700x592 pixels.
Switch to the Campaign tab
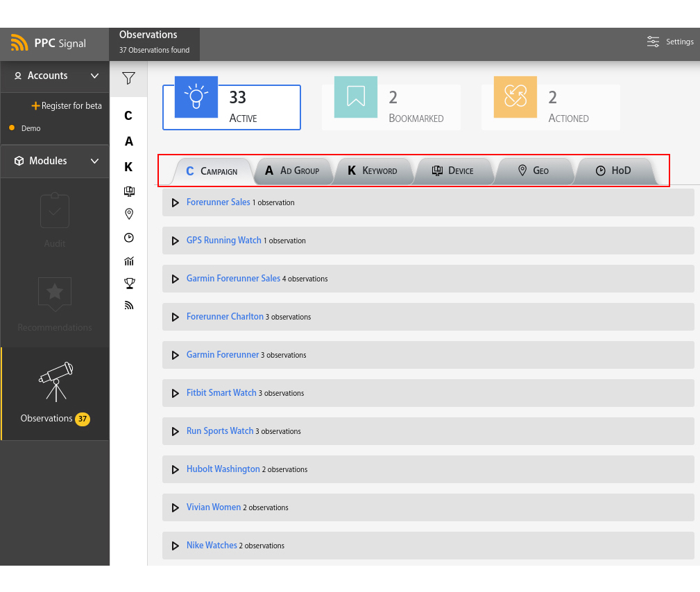(x=212, y=171)
